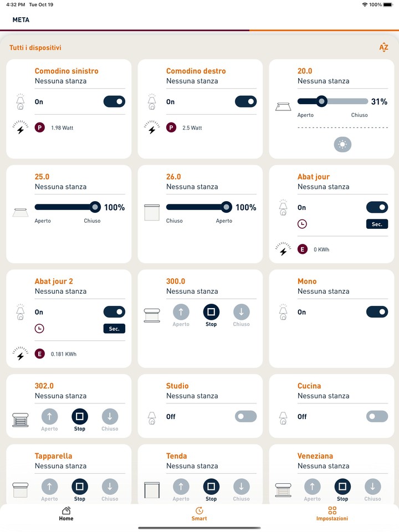
Task: Turn off the Comodino sinistro switch
Action: tap(114, 102)
